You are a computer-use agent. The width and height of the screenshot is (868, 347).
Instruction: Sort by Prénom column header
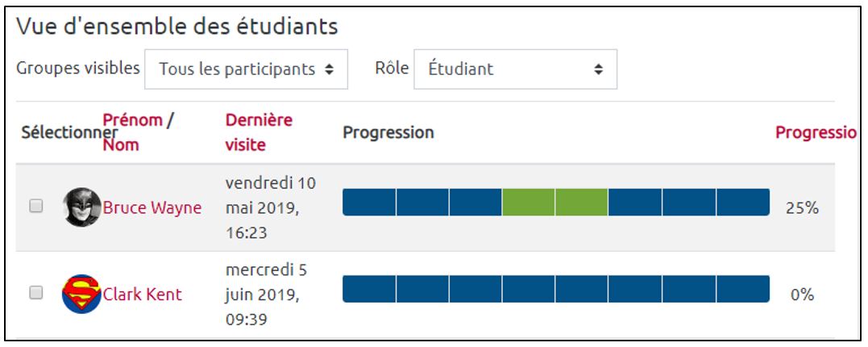click(x=132, y=120)
